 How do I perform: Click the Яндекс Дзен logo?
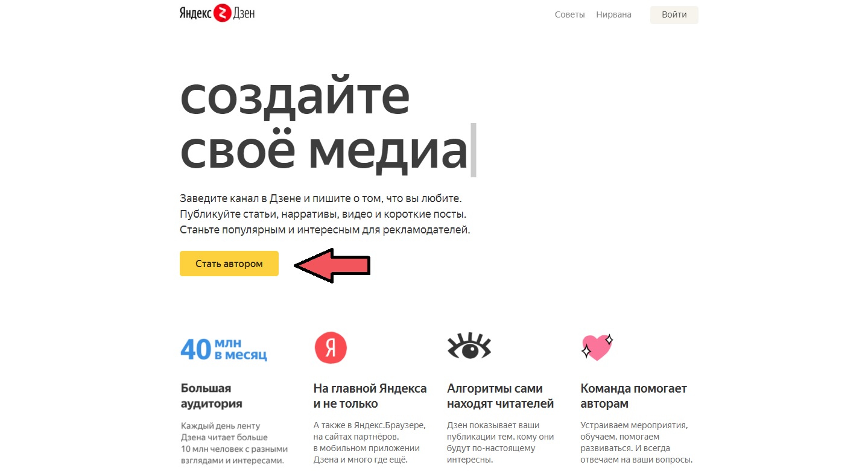217,14
